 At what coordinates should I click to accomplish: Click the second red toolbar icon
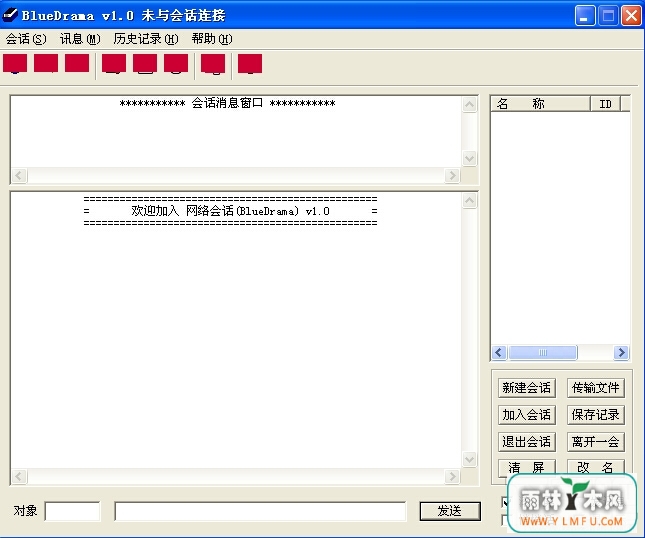coord(46,63)
